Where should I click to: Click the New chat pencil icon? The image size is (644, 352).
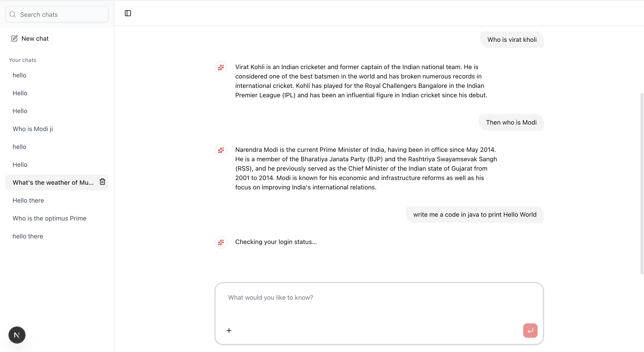tap(14, 38)
